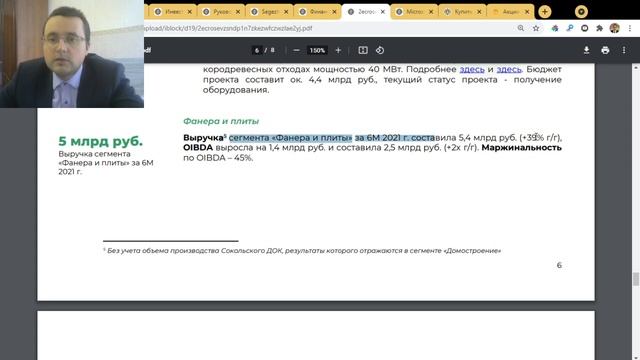Click the page number 6 in footer
640x360 pixels.
click(559, 265)
